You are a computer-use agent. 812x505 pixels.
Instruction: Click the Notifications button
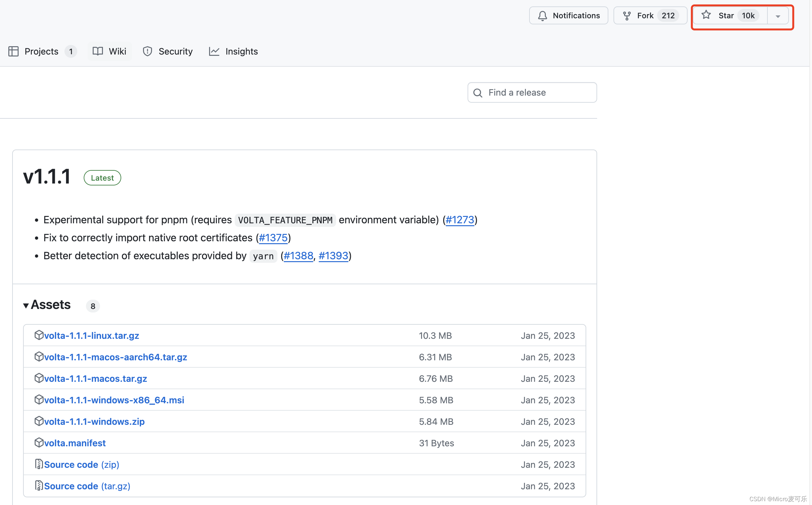tap(568, 16)
